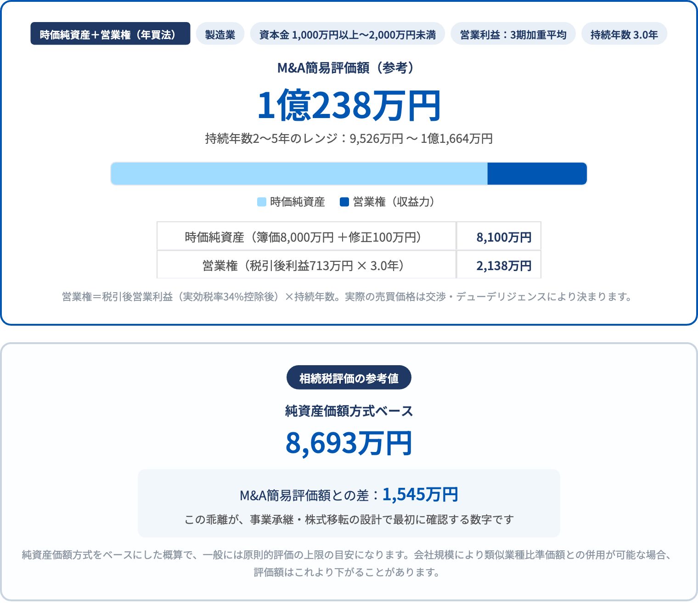The image size is (698, 616).
Task: Click the 8,100万円 table value
Action: (x=504, y=237)
